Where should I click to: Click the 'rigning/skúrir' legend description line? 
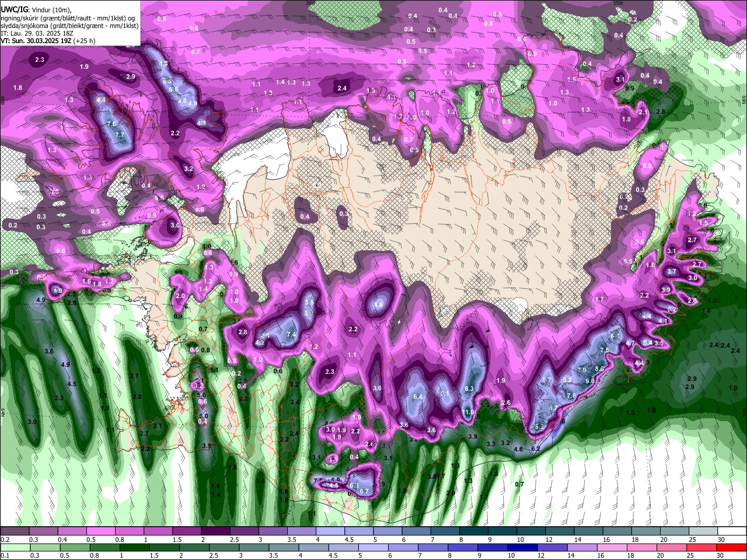click(x=69, y=17)
